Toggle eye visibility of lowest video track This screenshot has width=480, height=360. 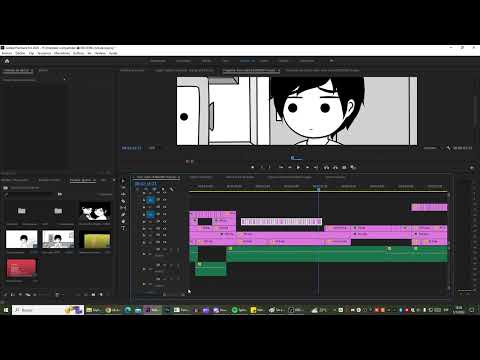[164, 242]
